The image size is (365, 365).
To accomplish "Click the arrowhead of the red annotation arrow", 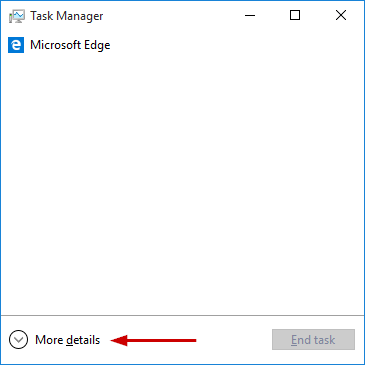I will pyautogui.click(x=119, y=340).
